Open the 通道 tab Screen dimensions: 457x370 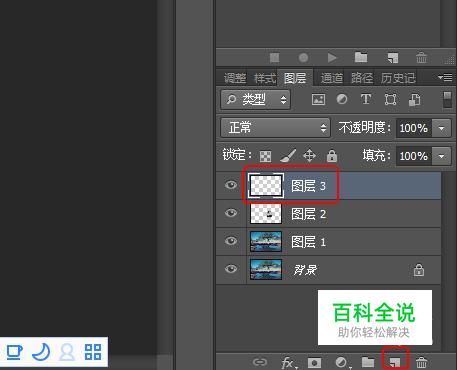(x=332, y=78)
